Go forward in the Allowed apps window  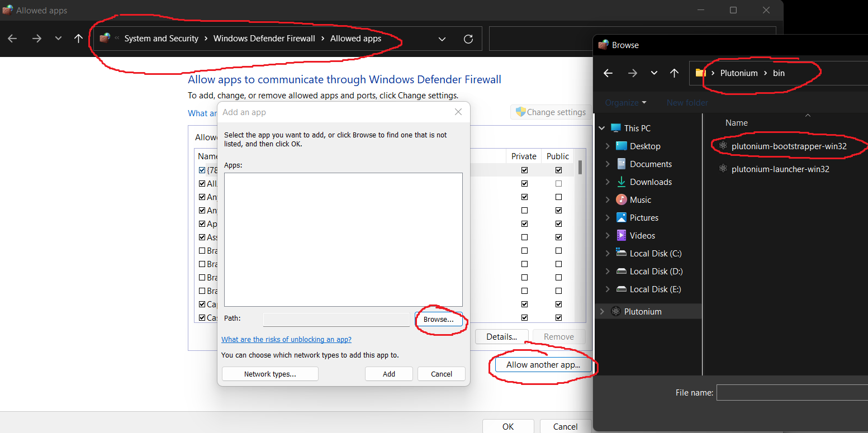(x=37, y=39)
